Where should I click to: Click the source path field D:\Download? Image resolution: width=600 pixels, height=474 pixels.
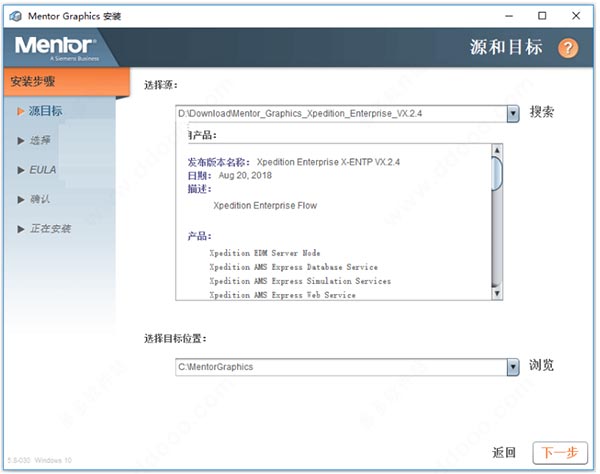coord(341,114)
